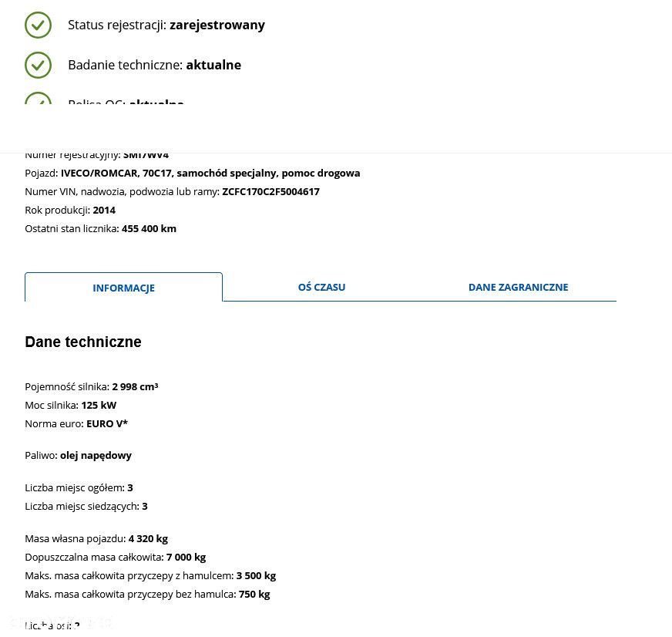Click the engine power value 125 kW

pyautogui.click(x=99, y=405)
